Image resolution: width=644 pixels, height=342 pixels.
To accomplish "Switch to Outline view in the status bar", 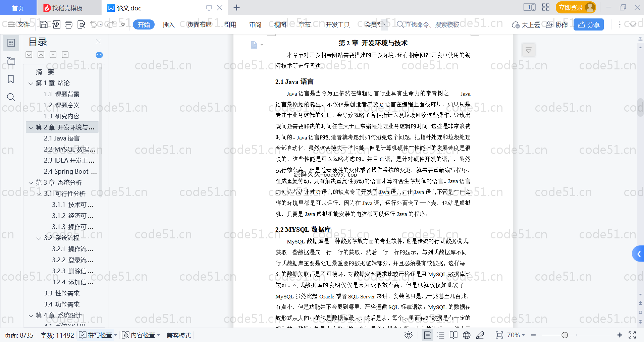I will pyautogui.click(x=441, y=335).
